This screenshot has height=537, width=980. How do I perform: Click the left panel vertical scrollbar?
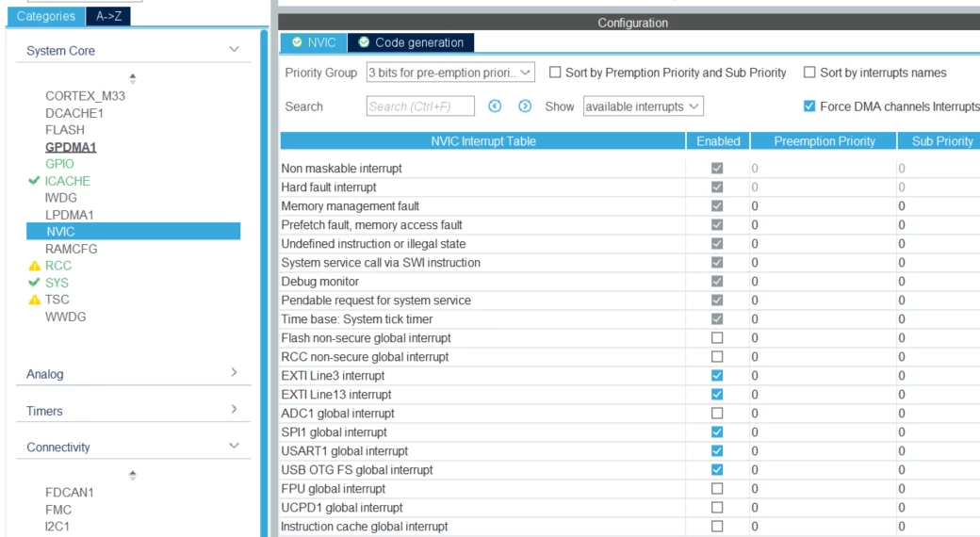(265, 282)
